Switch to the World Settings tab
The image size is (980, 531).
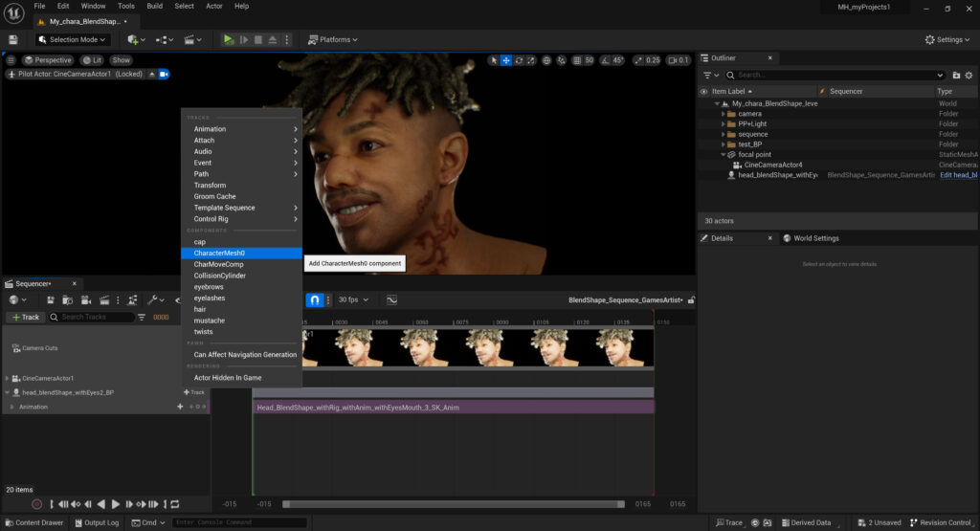pos(811,238)
